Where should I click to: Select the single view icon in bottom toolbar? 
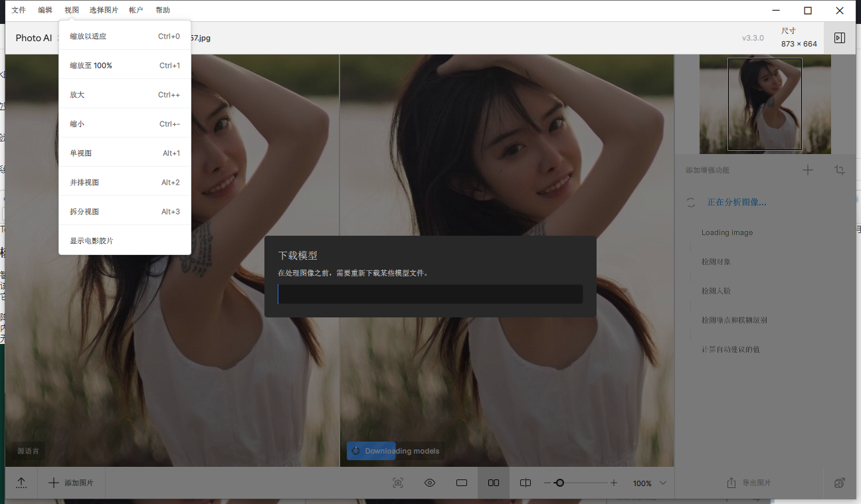[x=462, y=483]
